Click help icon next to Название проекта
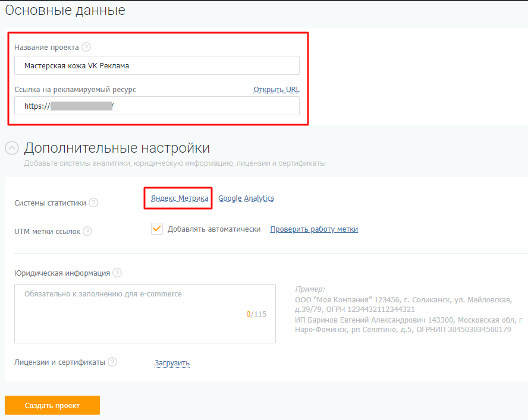The height and width of the screenshot is (420, 528). coord(86,47)
